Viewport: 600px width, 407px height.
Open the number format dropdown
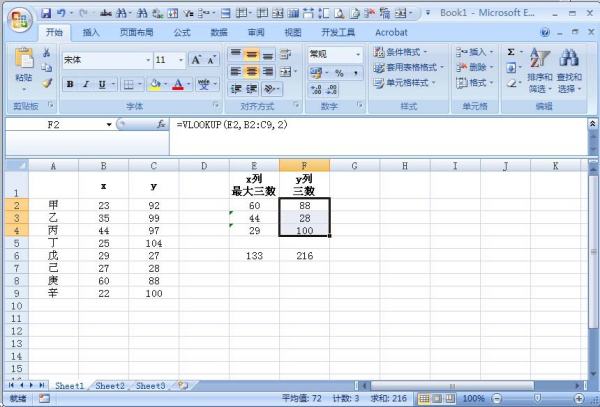click(358, 54)
